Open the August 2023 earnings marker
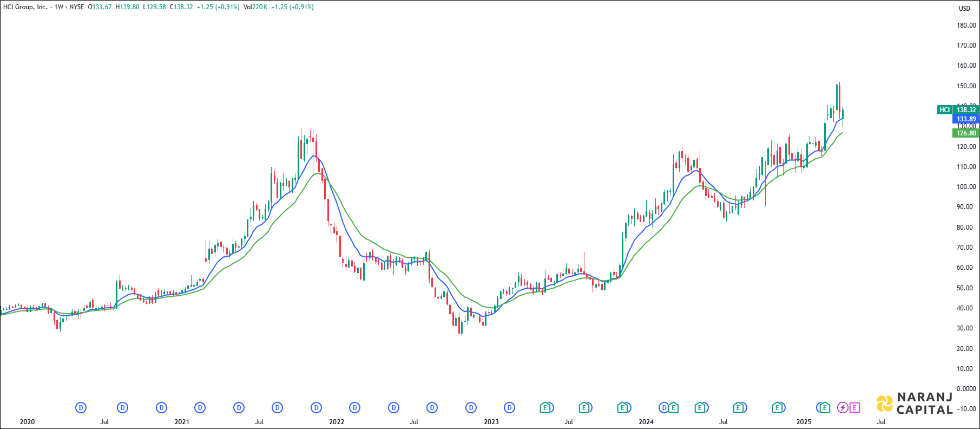Viewport: 980px width, 429px height. tap(584, 407)
